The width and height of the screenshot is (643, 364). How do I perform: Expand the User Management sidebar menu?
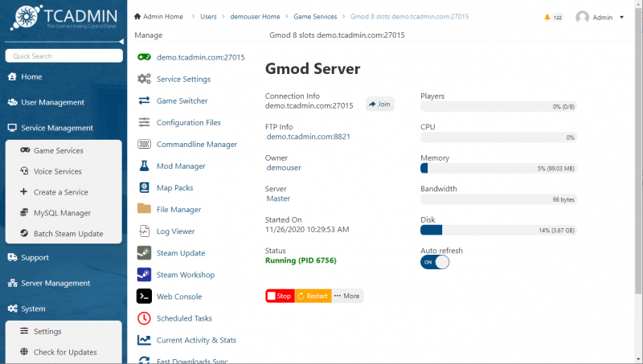52,102
